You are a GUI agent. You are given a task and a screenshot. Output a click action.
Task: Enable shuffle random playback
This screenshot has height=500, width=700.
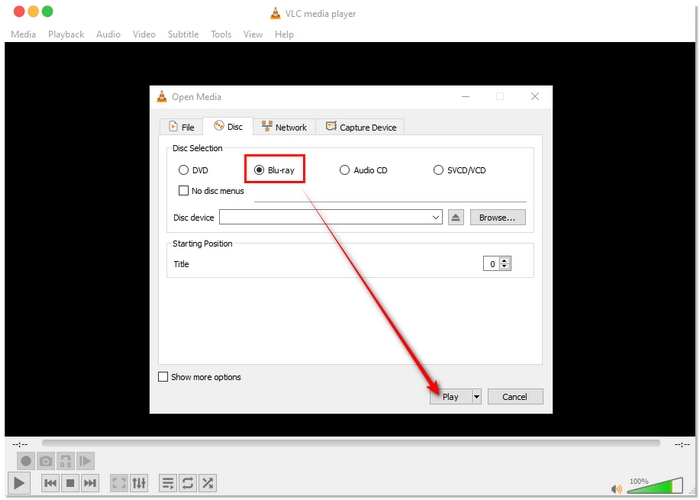(207, 483)
